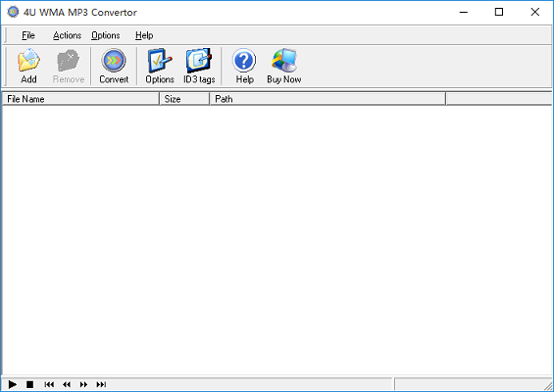Sort list by Path column header
Image resolution: width=554 pixels, height=392 pixels.
(x=327, y=99)
